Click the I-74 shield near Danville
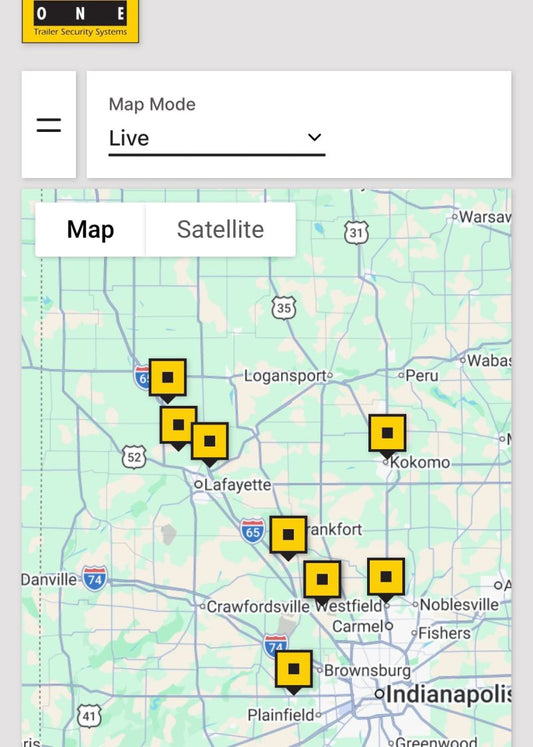The image size is (533, 747). point(94,579)
